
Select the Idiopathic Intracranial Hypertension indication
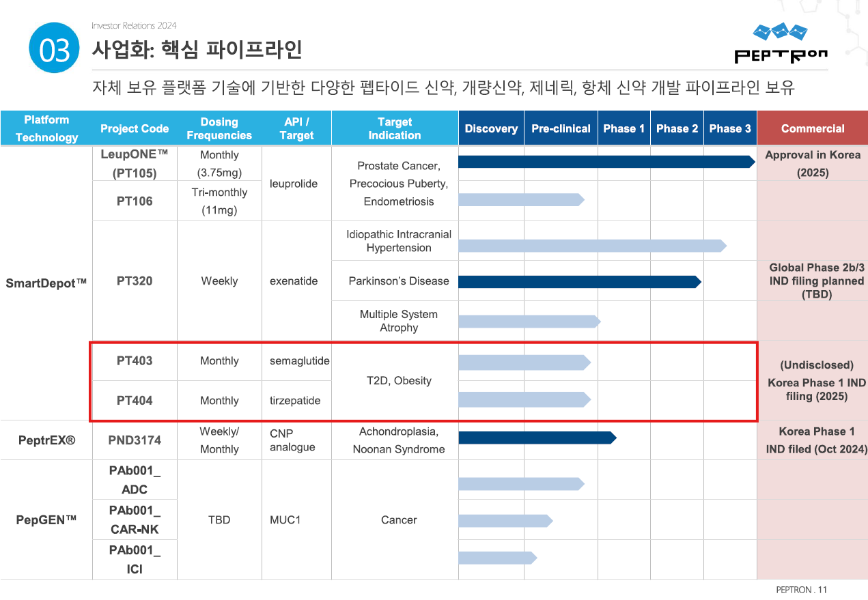[399, 241]
